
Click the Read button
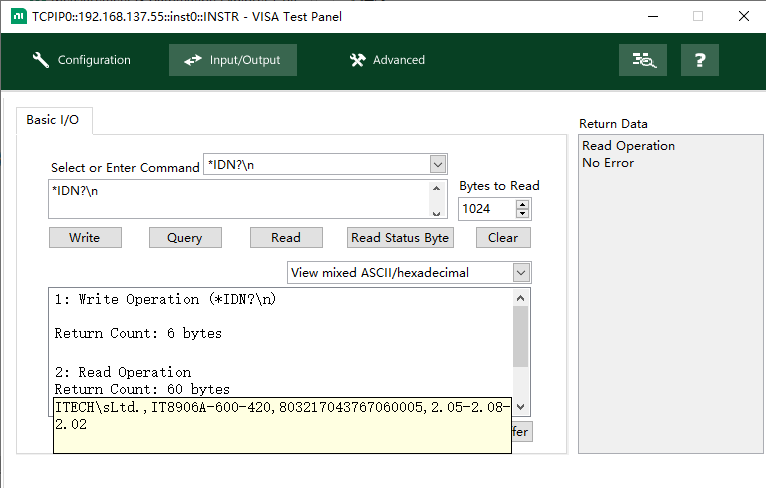coord(286,238)
